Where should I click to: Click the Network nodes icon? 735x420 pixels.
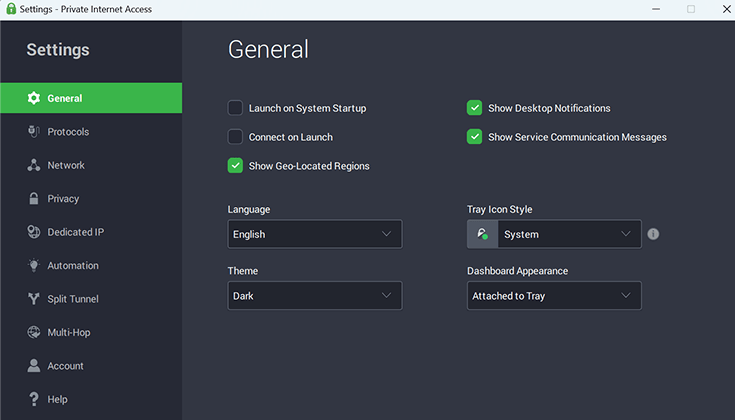34,165
